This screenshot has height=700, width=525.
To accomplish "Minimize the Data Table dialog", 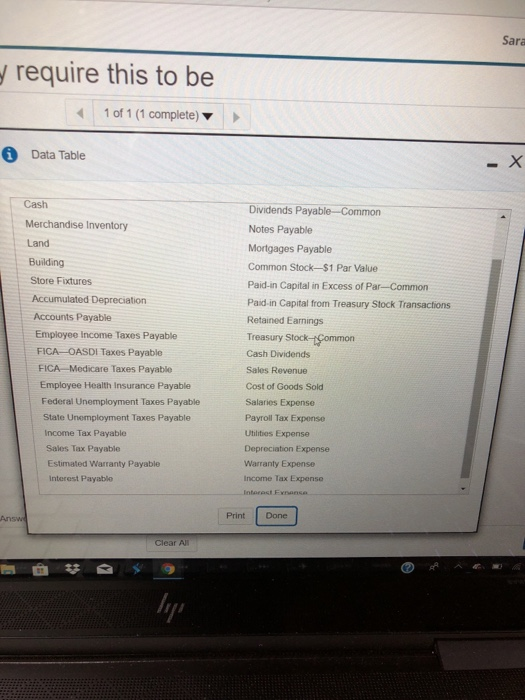I will (x=492, y=165).
